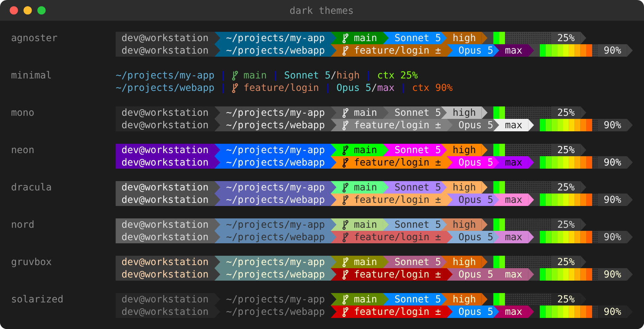
Task: Click "~/projects/webapp" in the nord theme
Action: tap(275, 237)
